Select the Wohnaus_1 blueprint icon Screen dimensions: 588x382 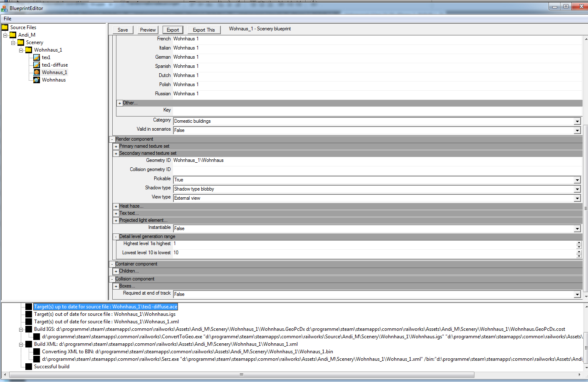pos(37,72)
